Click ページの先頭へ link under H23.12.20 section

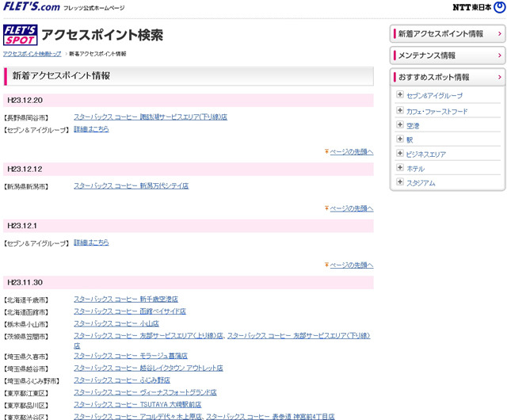[352, 152]
